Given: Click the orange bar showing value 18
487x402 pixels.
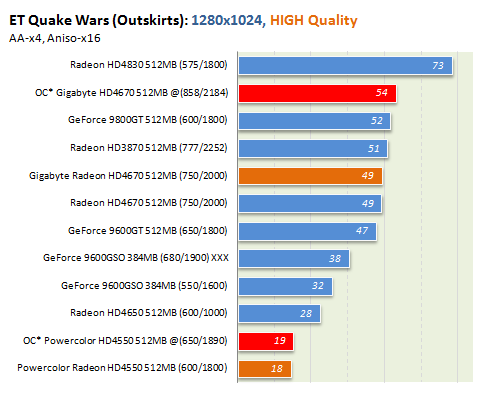Looking at the screenshot, I should 265,369.
